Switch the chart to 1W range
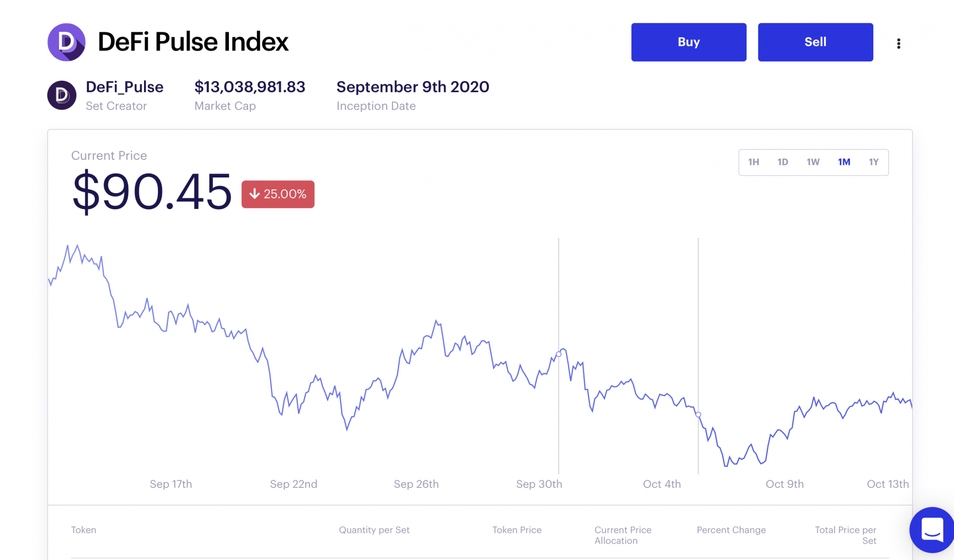The width and height of the screenshot is (954, 560). 813,162
